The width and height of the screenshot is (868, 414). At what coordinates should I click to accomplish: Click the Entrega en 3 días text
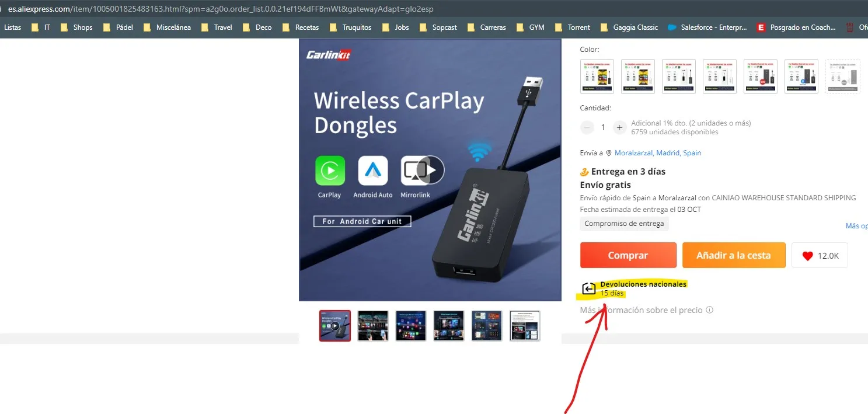(x=628, y=172)
